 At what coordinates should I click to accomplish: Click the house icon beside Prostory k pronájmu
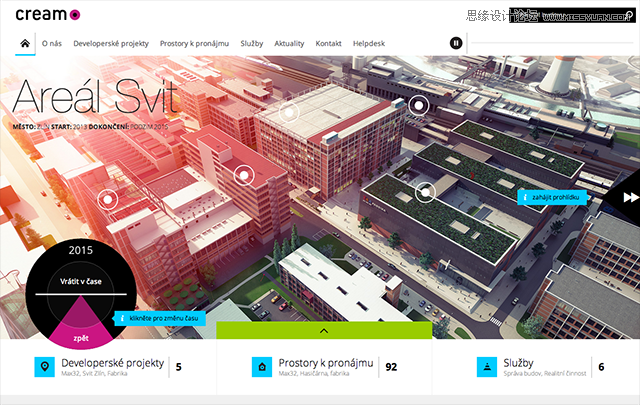pos(262,367)
